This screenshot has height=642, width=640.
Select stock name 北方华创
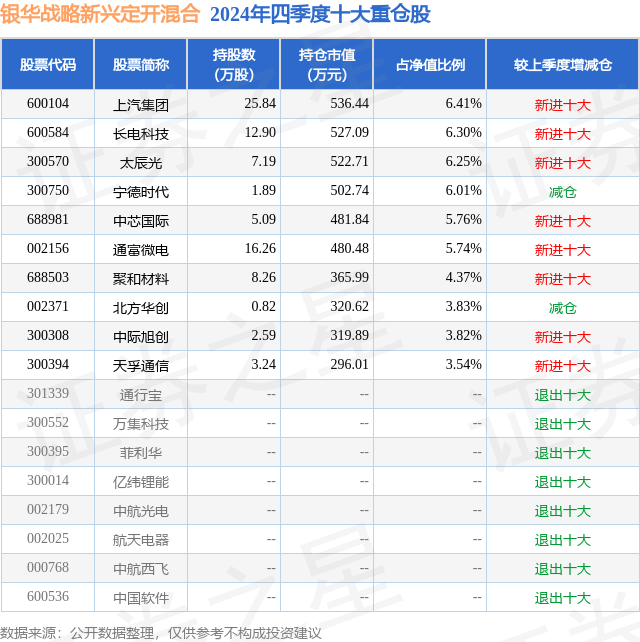tap(141, 309)
